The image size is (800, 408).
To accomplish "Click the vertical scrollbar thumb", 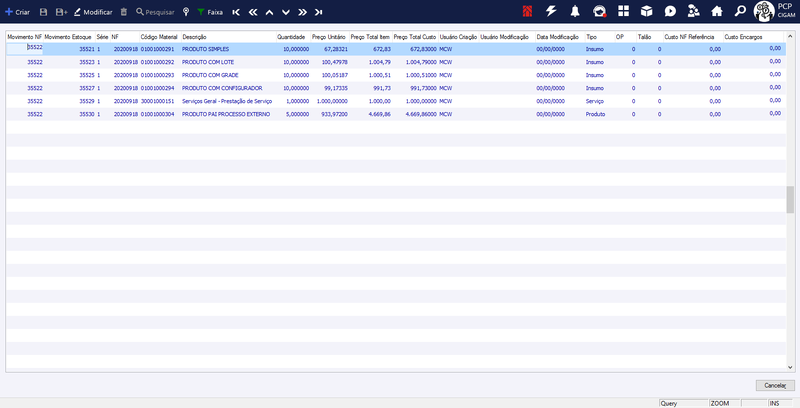I will (790, 199).
